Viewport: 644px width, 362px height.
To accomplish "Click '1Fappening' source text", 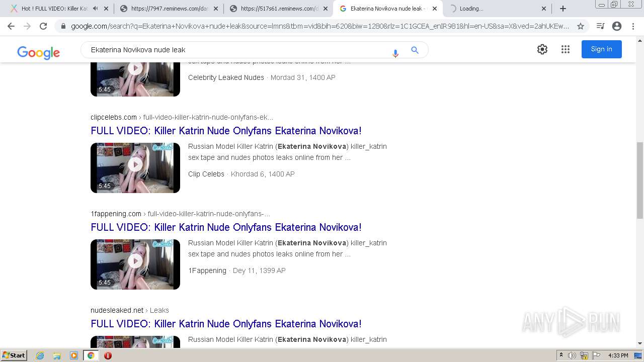I will point(207,270).
